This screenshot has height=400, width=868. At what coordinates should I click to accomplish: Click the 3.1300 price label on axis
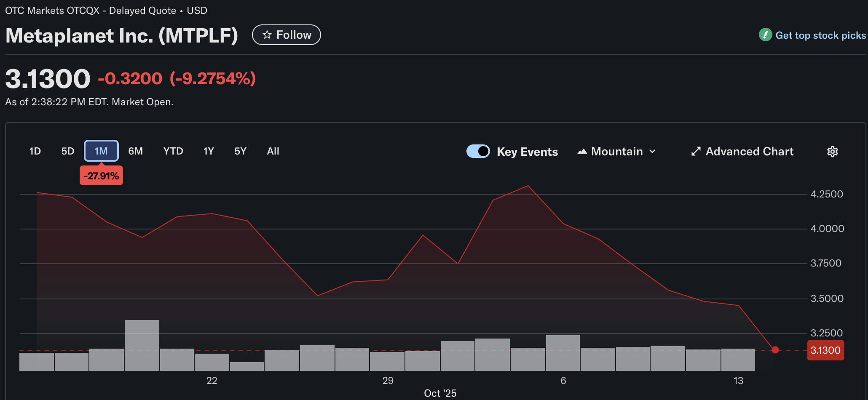[825, 350]
